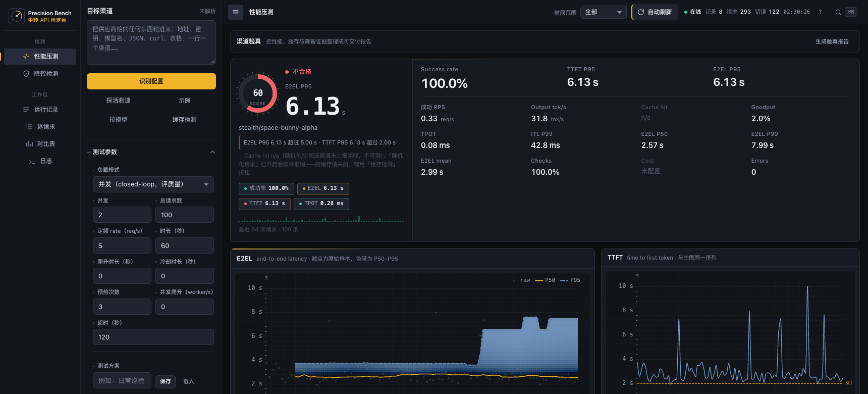The image size is (868, 394).
Task: Click the 超时 input with value 120
Action: [153, 337]
